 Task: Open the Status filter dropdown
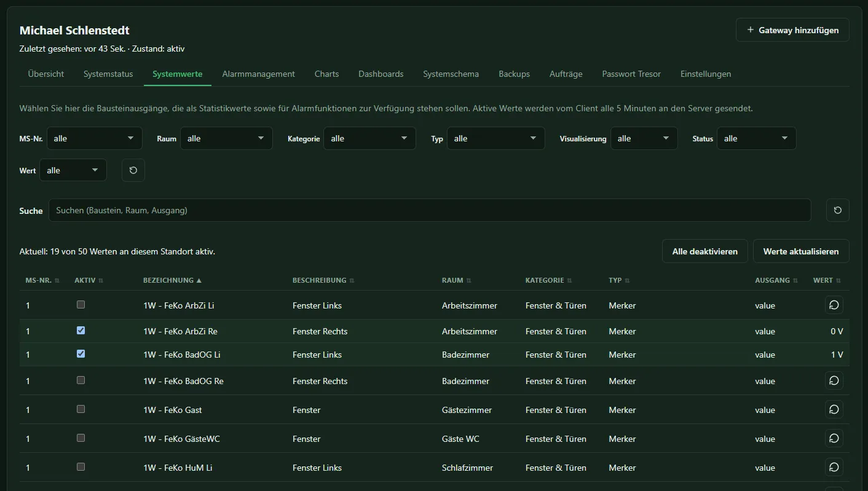coord(756,138)
